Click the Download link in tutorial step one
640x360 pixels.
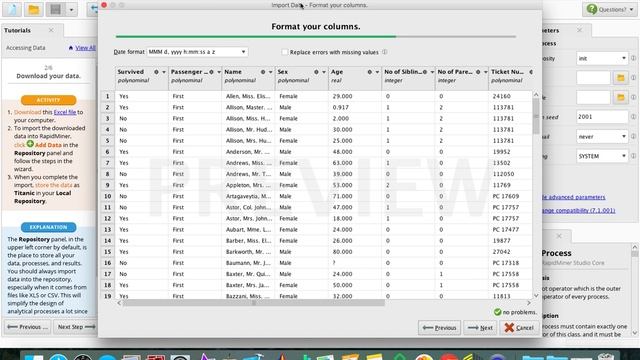click(27, 112)
